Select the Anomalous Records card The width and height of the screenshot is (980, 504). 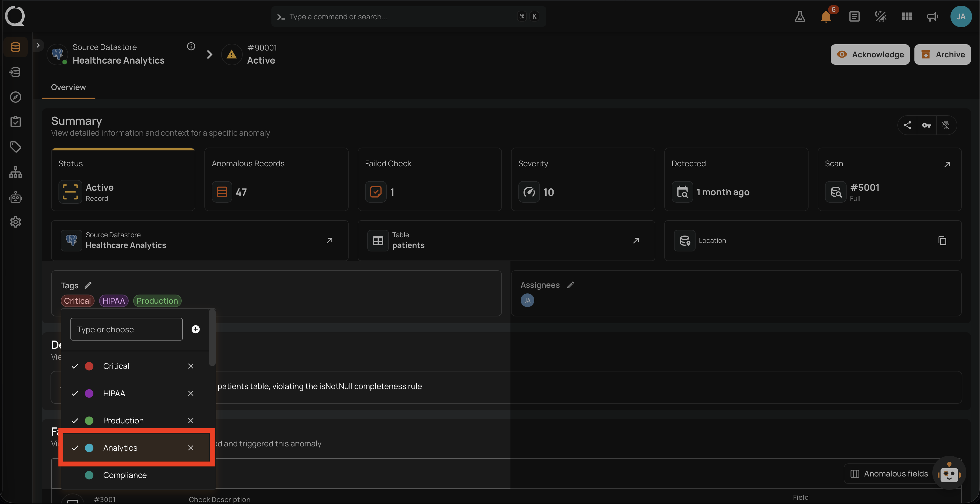pos(276,180)
